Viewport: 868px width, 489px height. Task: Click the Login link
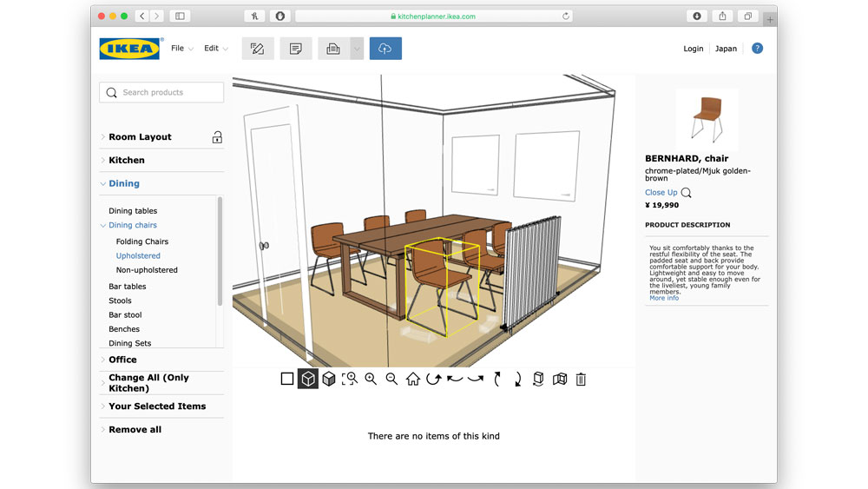(693, 48)
